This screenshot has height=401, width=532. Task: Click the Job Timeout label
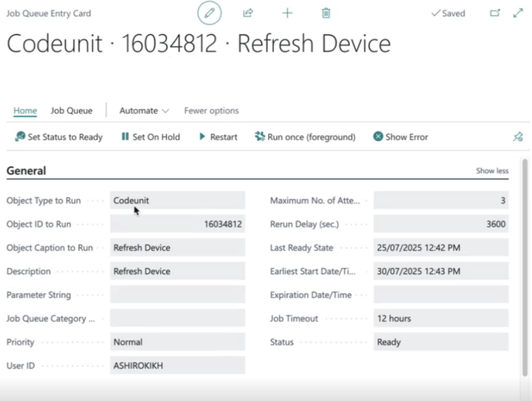point(294,318)
